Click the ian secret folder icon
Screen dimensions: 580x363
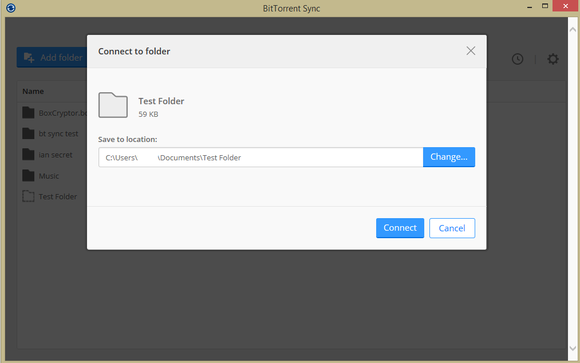28,154
